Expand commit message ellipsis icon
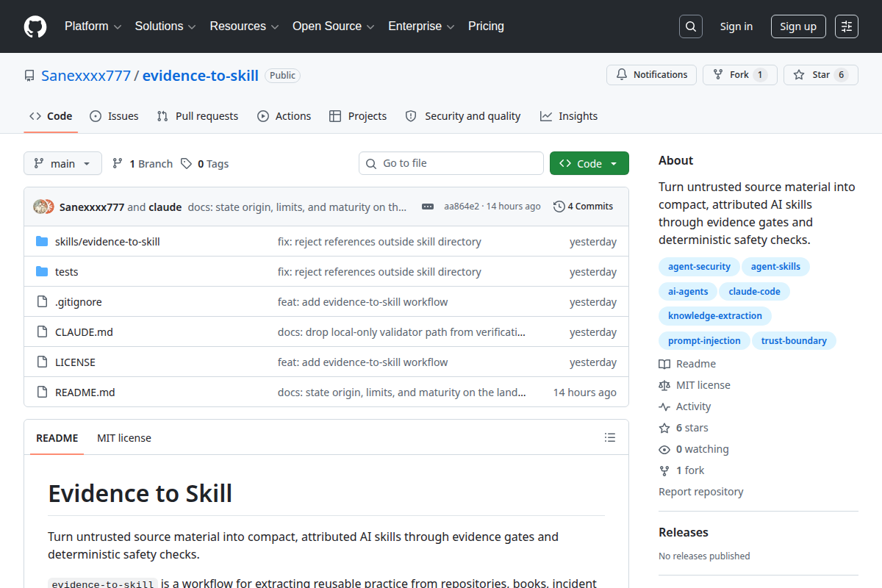 tap(428, 207)
